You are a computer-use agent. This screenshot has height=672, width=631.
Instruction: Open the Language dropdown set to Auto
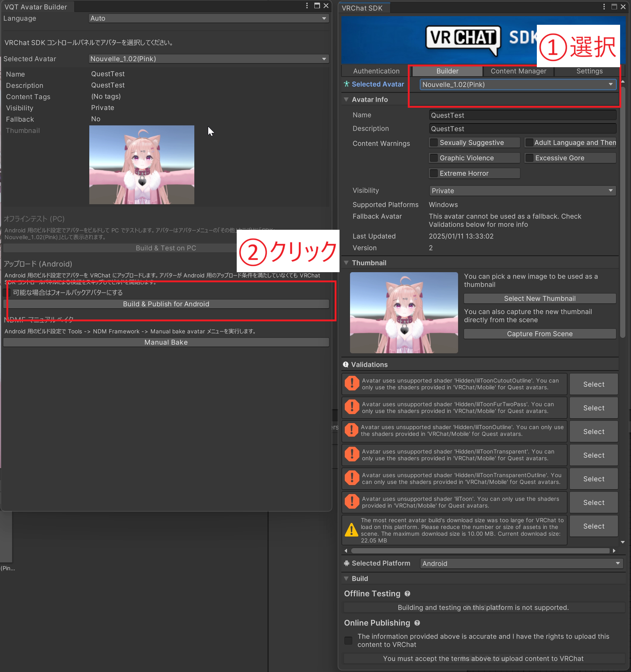pyautogui.click(x=209, y=18)
